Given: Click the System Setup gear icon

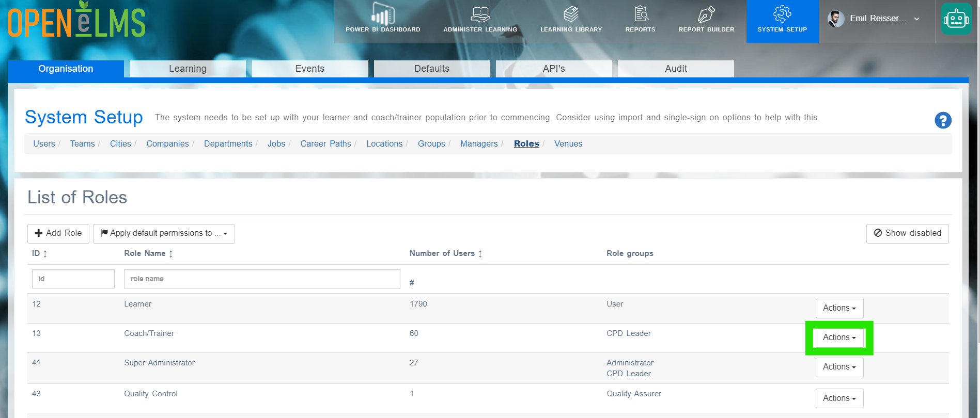Looking at the screenshot, I should (782, 14).
